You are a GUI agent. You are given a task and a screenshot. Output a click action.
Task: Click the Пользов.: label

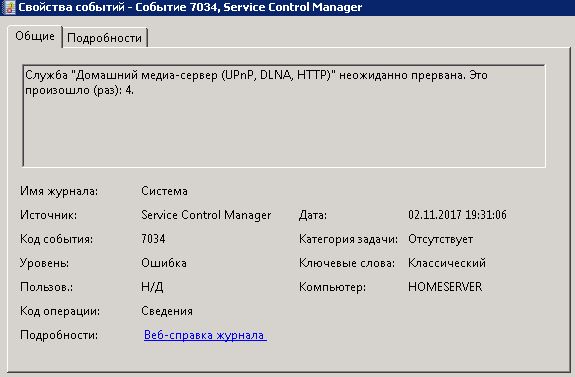pyautogui.click(x=46, y=287)
